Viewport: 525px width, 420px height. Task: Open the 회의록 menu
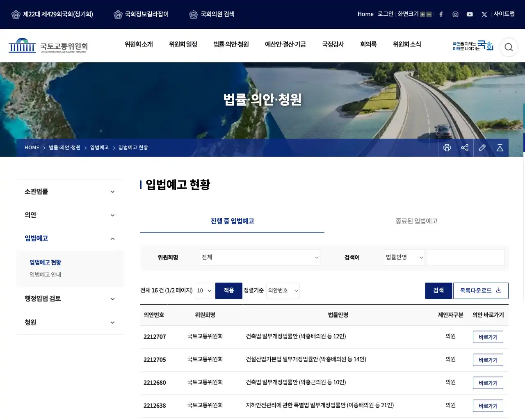(368, 44)
